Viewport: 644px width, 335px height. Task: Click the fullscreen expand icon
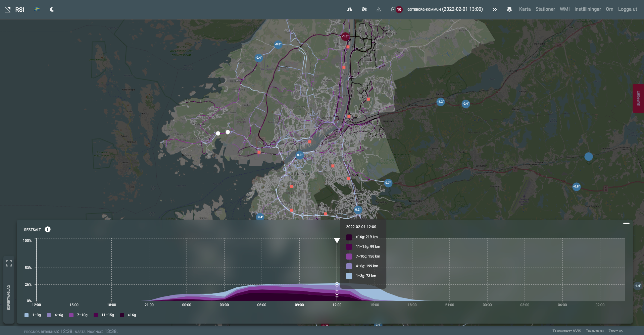[9, 263]
